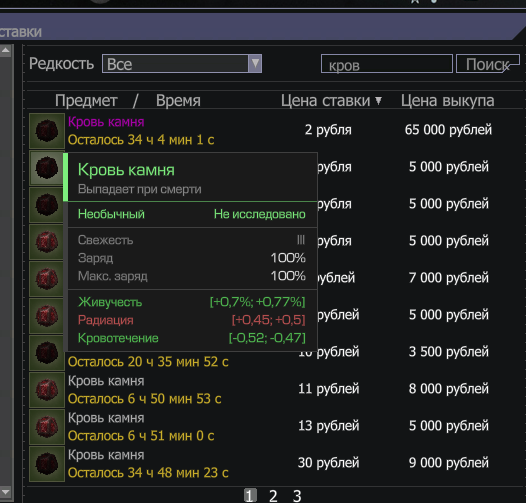The width and height of the screenshot is (526, 503).
Task: Sort by Цена ставки column
Action: coord(331,100)
